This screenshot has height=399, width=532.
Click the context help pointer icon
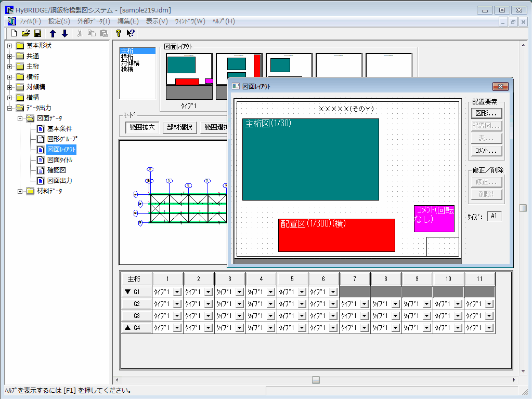click(x=131, y=33)
